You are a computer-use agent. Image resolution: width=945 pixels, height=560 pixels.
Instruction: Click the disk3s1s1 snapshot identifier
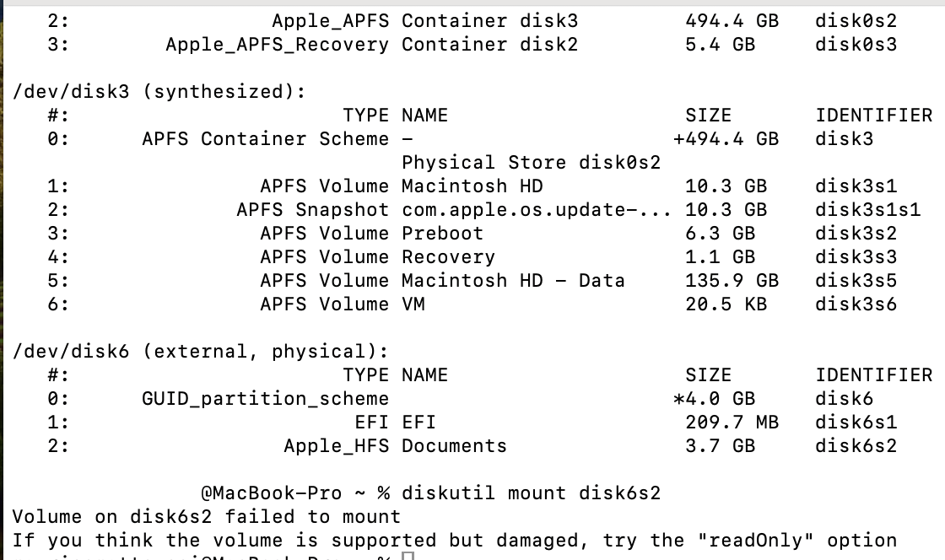[x=867, y=210]
